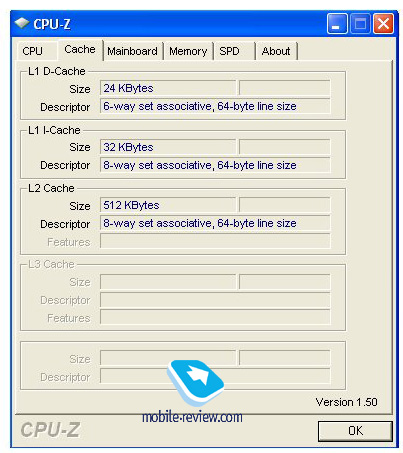The width and height of the screenshot is (403, 453).
Task: Minimize the CPU-Z window
Action: (337, 24)
